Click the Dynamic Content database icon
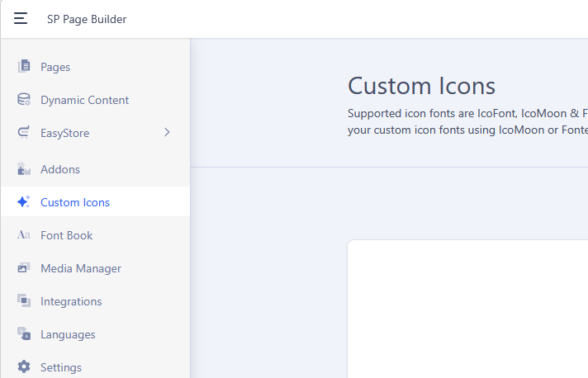 [x=24, y=99]
